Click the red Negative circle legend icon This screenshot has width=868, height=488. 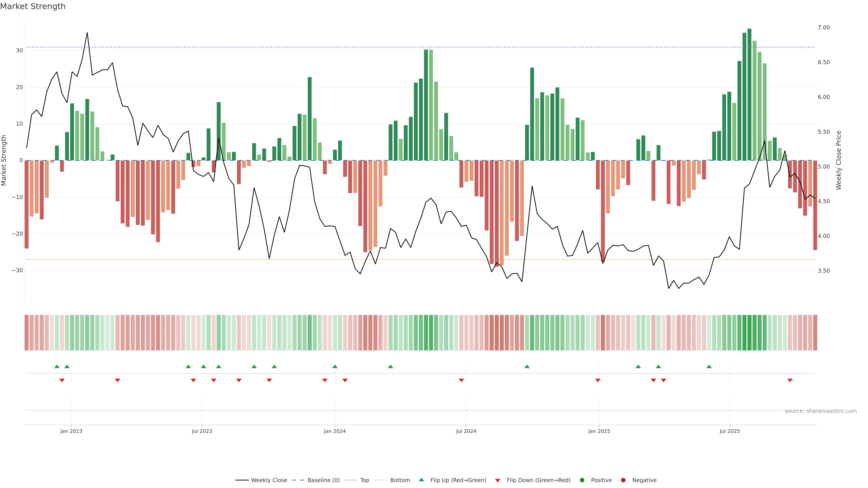[623, 480]
